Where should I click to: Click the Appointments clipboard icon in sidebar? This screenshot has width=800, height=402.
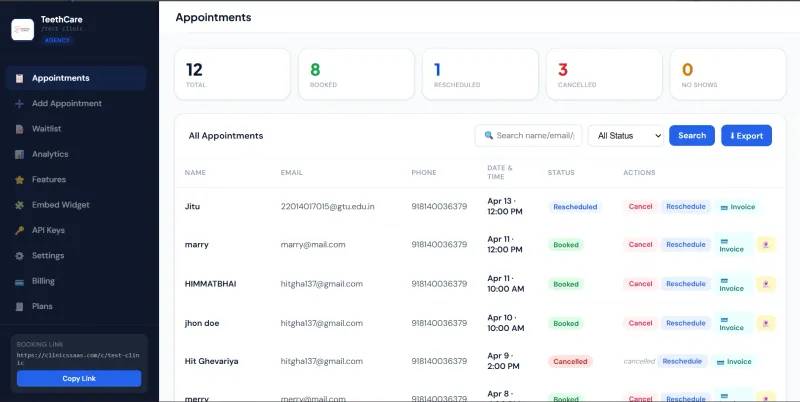(x=19, y=78)
